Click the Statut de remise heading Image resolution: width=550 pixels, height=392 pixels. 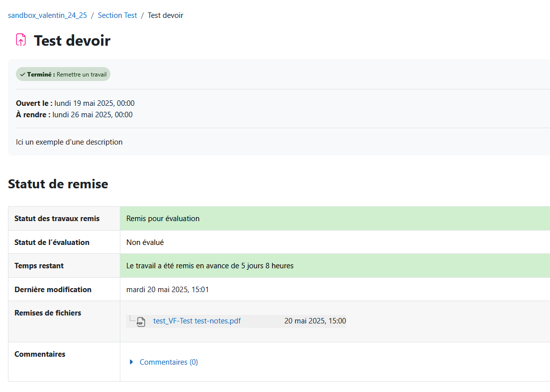[x=58, y=184]
